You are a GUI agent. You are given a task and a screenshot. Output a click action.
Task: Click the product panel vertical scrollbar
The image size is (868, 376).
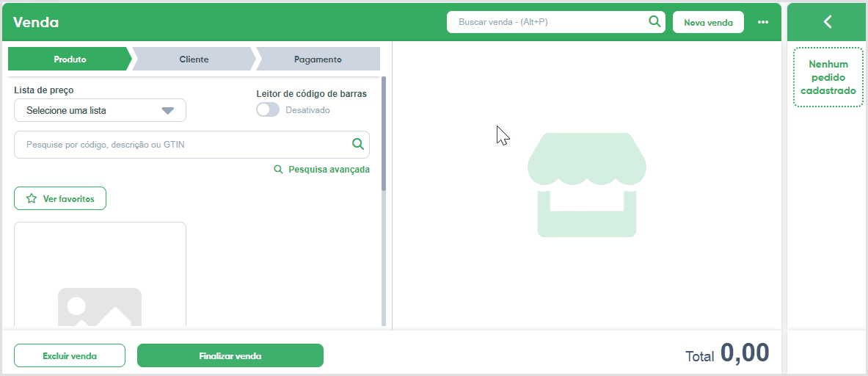[x=384, y=133]
